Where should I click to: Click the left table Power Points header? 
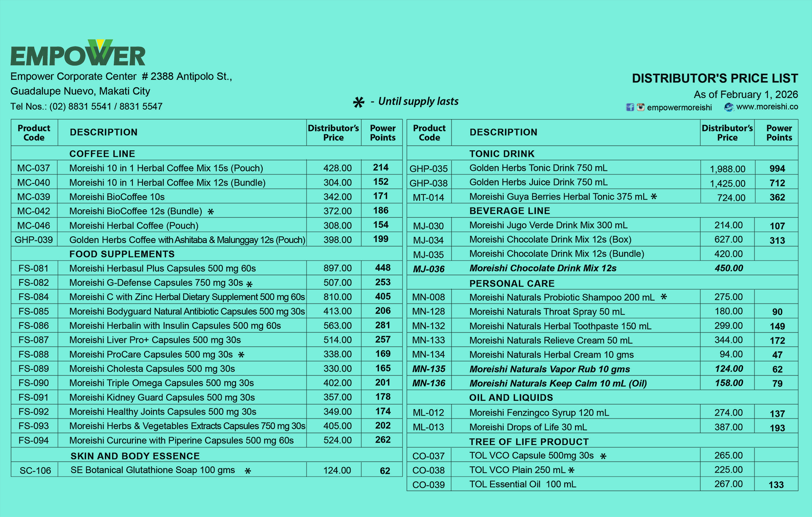[x=382, y=133]
